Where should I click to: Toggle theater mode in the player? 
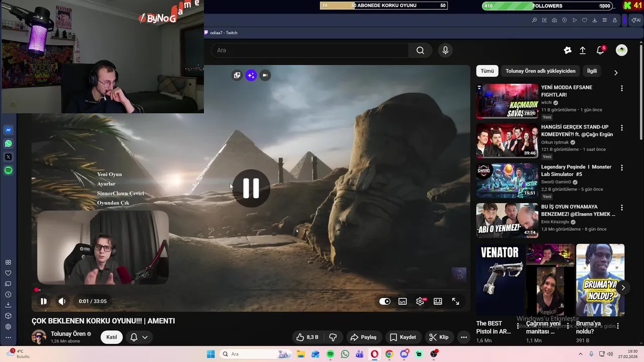click(438, 301)
